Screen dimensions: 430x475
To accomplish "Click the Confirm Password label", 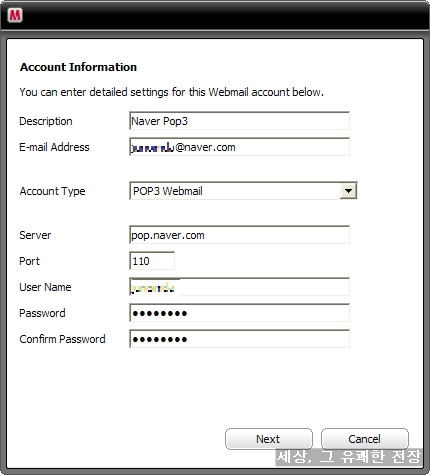I will click(x=62, y=339).
